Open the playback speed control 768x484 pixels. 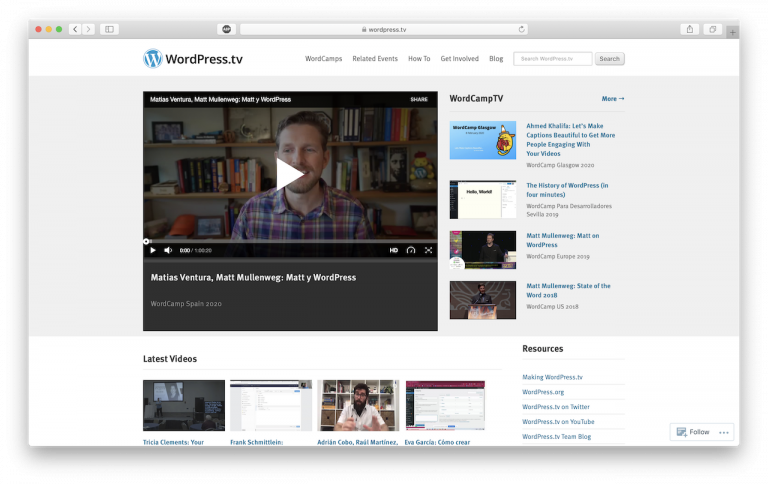[411, 250]
